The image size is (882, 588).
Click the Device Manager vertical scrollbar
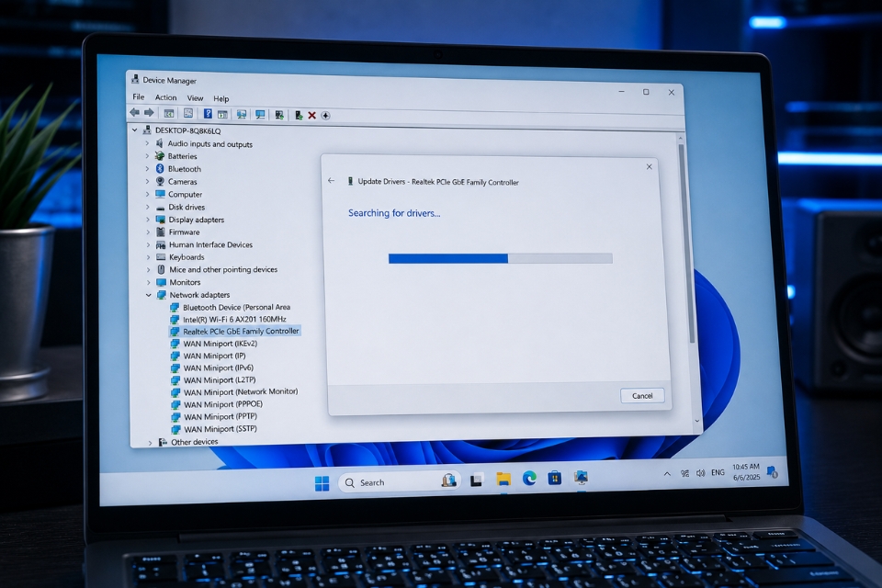pos(687,242)
